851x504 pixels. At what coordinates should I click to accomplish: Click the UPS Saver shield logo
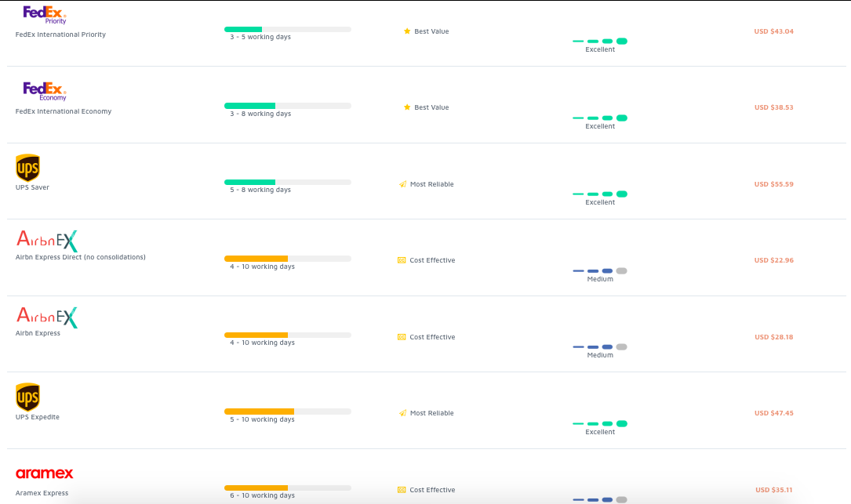(x=27, y=168)
